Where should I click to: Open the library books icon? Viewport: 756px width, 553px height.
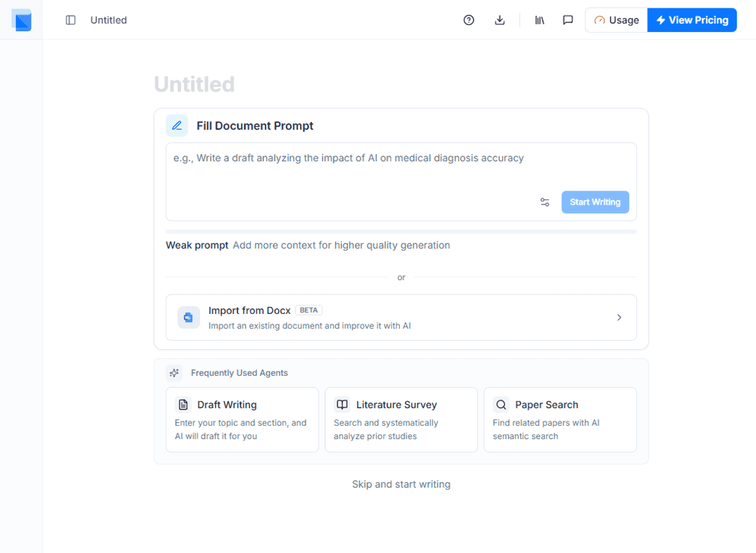tap(540, 20)
